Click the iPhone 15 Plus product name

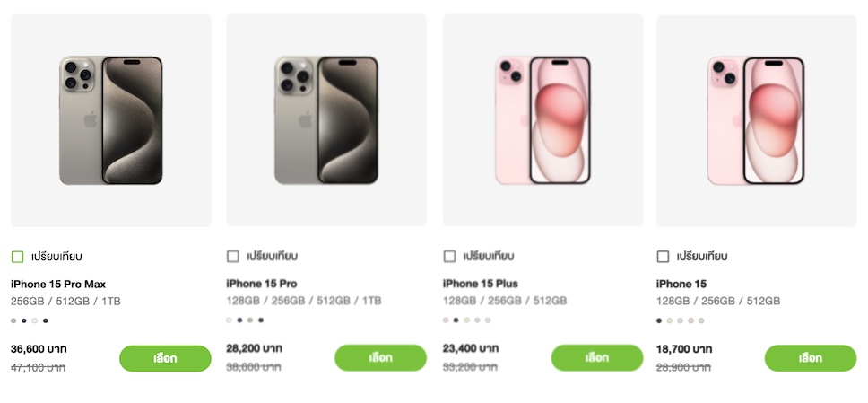click(x=481, y=284)
